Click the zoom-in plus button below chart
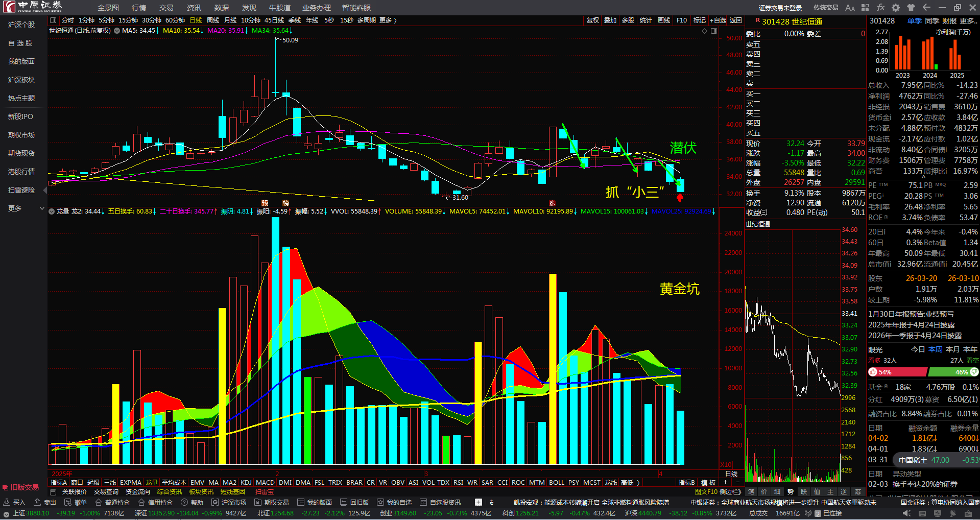The image size is (980, 520). 726,482
